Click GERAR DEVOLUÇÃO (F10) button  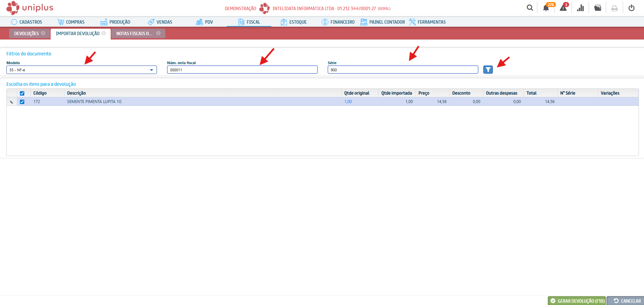[x=577, y=301]
